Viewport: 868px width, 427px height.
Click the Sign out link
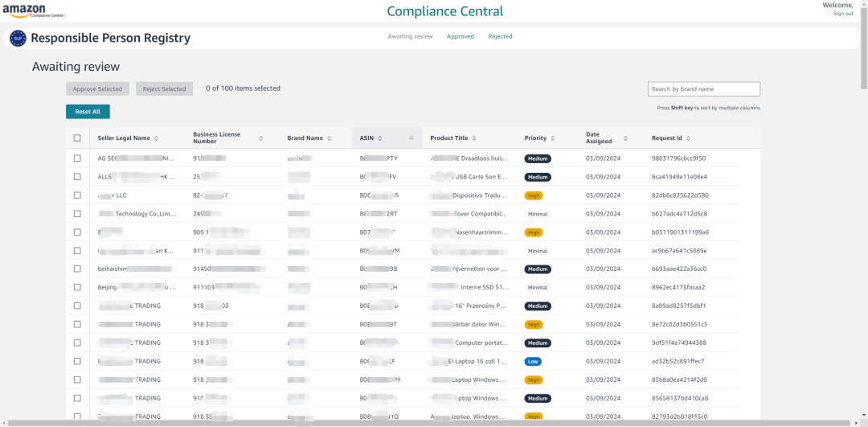click(x=843, y=14)
